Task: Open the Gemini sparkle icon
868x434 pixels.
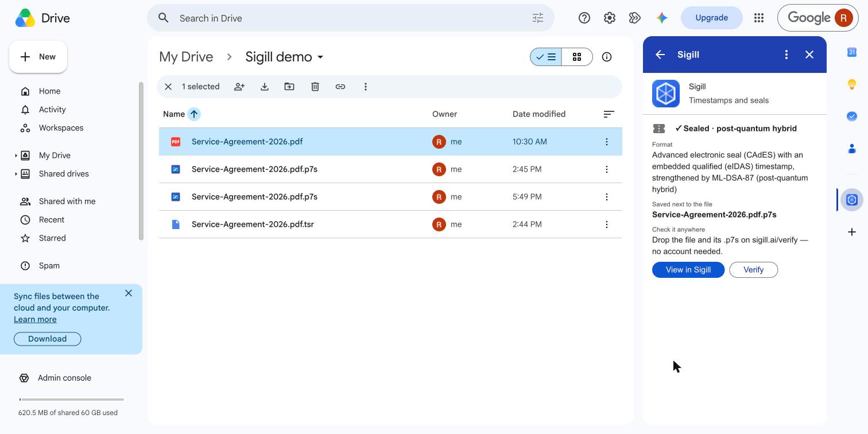Action: click(662, 18)
